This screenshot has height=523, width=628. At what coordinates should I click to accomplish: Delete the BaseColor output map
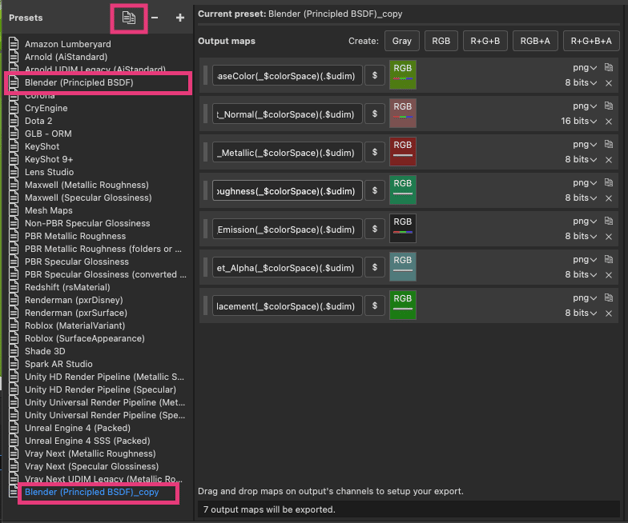(609, 83)
